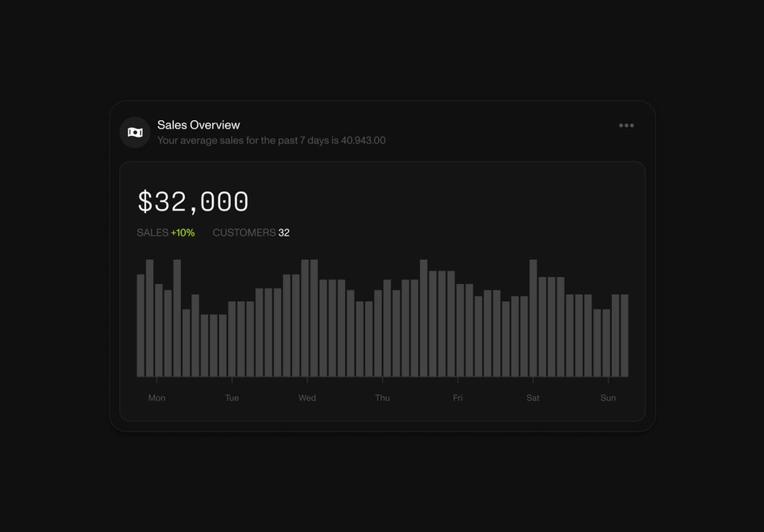Select the Thu label on chart axis
This screenshot has height=532, width=764.
382,397
